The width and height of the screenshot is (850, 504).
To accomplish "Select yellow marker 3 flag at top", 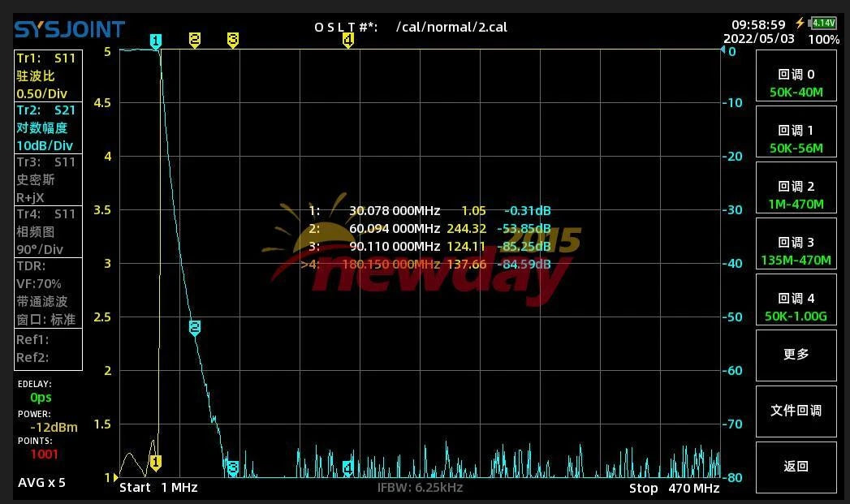I will (233, 40).
